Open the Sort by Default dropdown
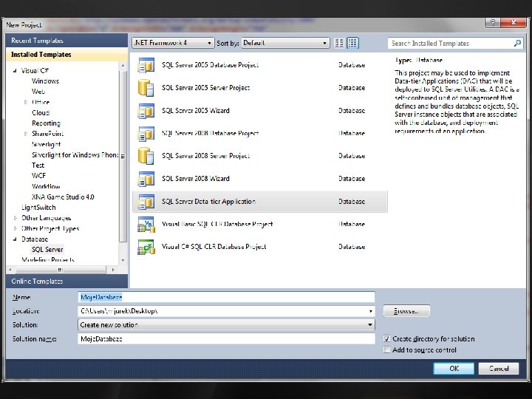Image resolution: width=532 pixels, height=399 pixels. (285, 43)
